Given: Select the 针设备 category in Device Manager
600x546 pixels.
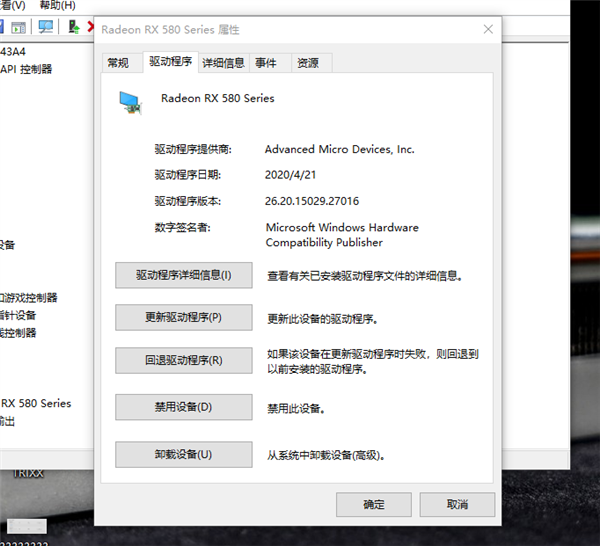Looking at the screenshot, I should [x=18, y=315].
